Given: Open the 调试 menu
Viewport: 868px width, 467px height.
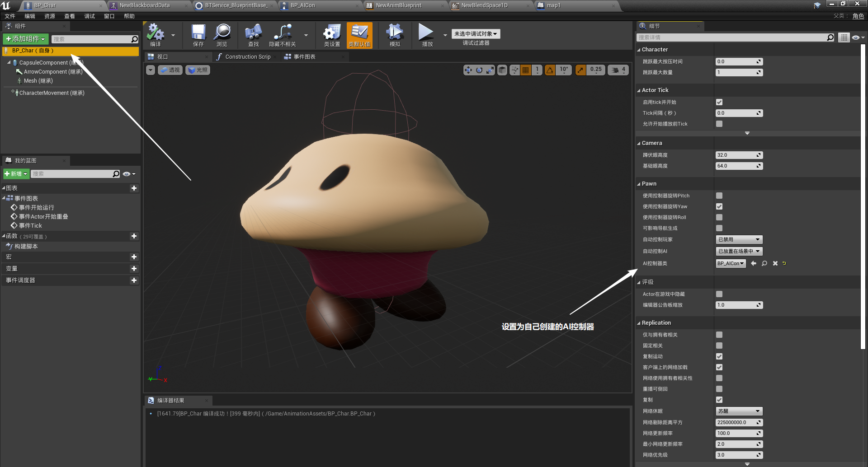Looking at the screenshot, I should [90, 16].
